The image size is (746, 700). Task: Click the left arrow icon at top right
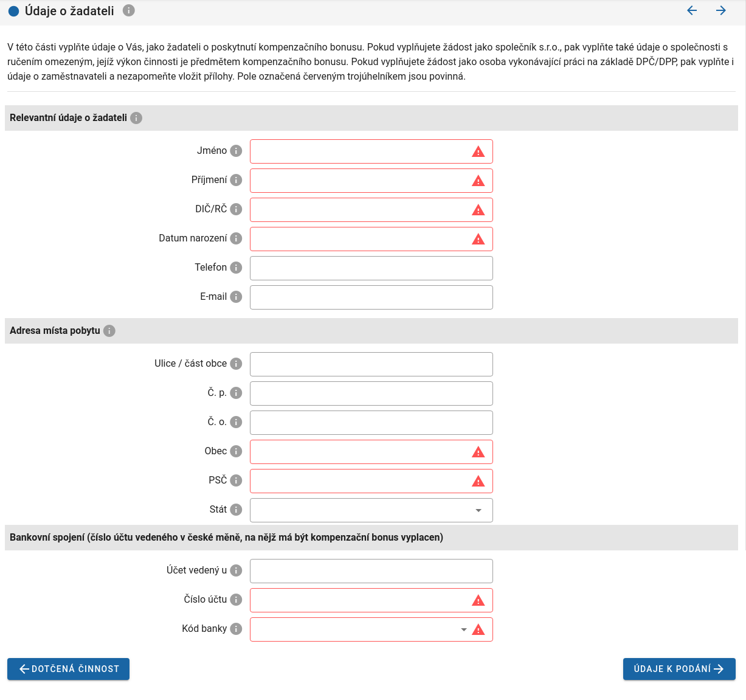pyautogui.click(x=692, y=10)
